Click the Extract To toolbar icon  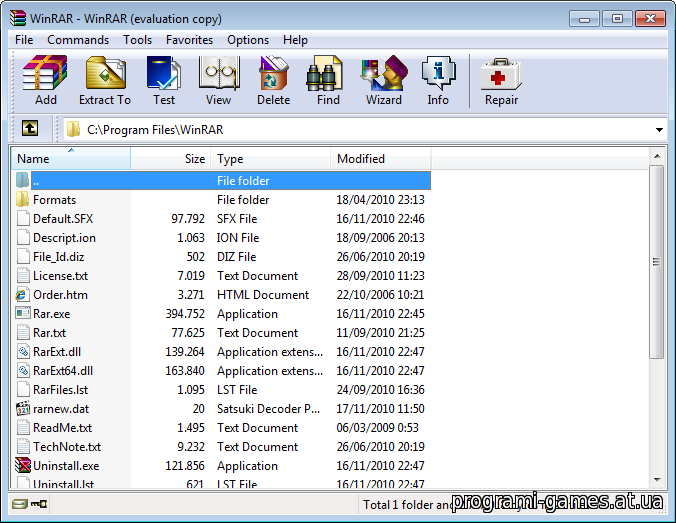[105, 81]
